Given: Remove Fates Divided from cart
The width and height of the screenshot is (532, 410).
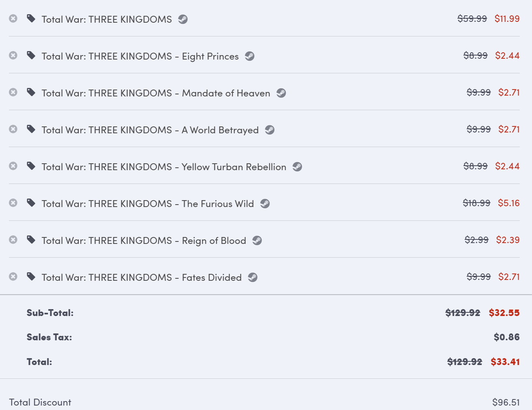Looking at the screenshot, I should point(13,277).
